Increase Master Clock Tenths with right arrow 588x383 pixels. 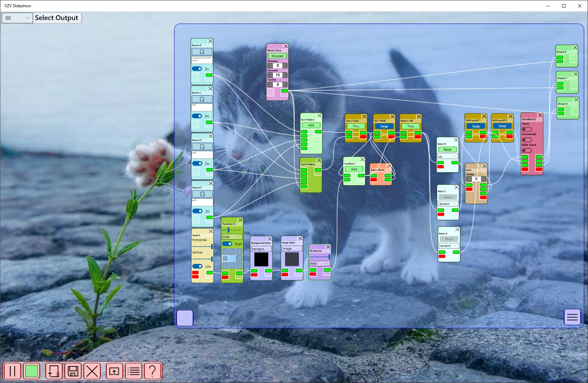click(x=285, y=84)
